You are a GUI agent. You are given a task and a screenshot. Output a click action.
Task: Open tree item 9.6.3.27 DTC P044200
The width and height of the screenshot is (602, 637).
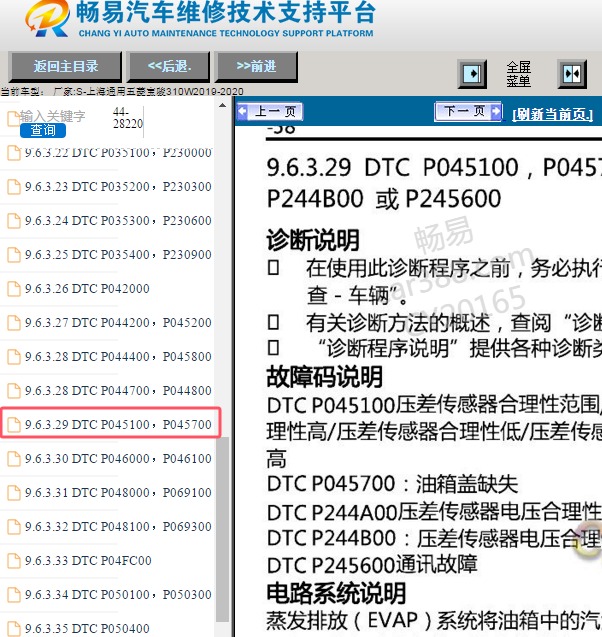tap(118, 323)
